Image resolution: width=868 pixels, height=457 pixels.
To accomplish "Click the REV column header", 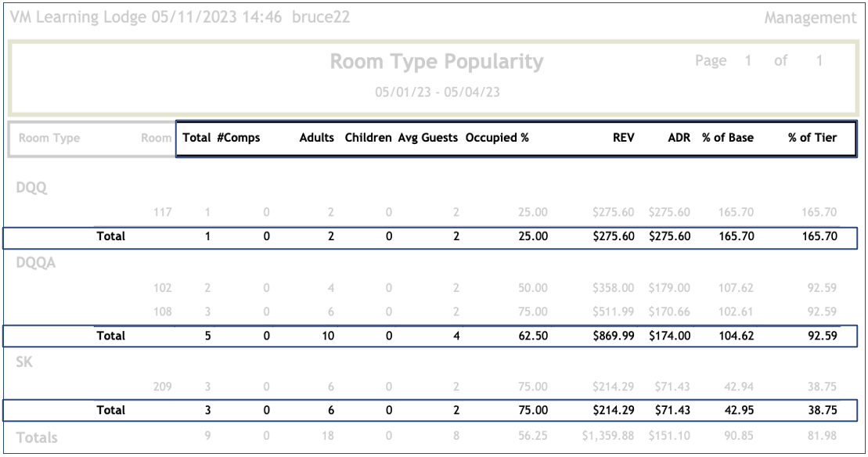I will (623, 138).
